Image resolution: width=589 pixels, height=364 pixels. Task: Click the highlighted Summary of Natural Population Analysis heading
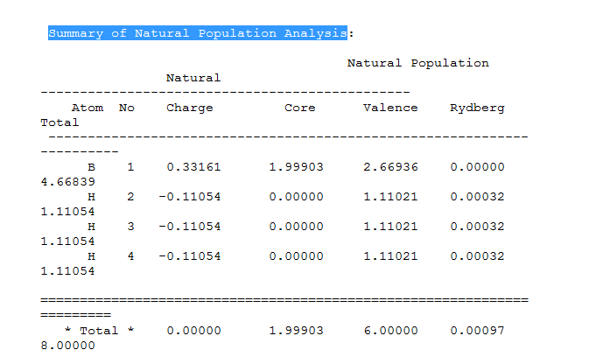(x=198, y=33)
